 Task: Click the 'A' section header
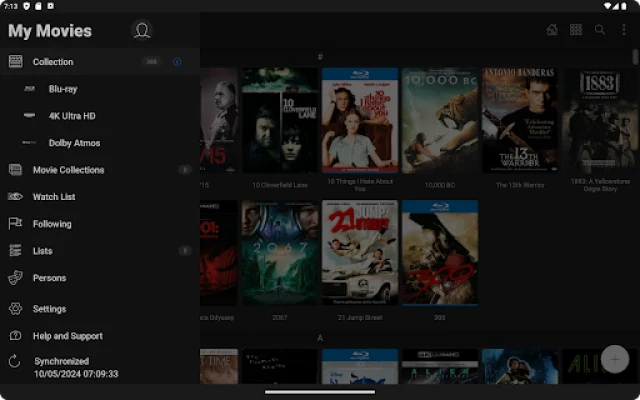(x=320, y=338)
